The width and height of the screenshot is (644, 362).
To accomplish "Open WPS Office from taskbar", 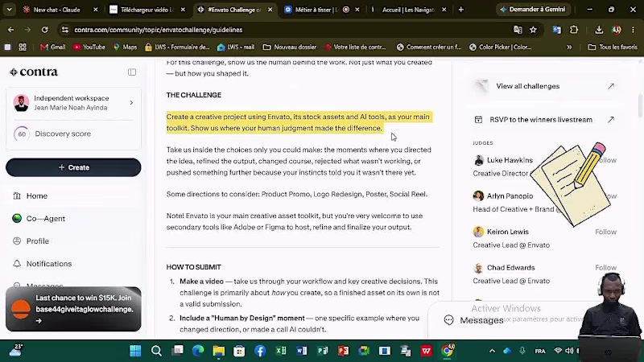I will pyautogui.click(x=427, y=351).
